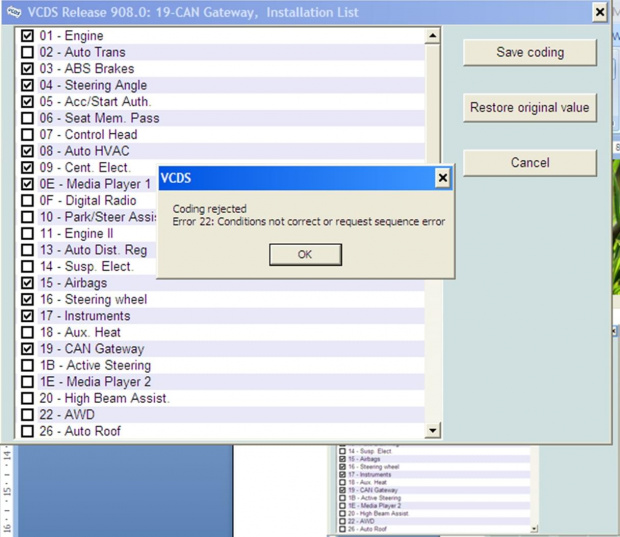Viewport: 620px width, 537px height.
Task: Select the '22 - AWD' row text
Action: tap(67, 414)
